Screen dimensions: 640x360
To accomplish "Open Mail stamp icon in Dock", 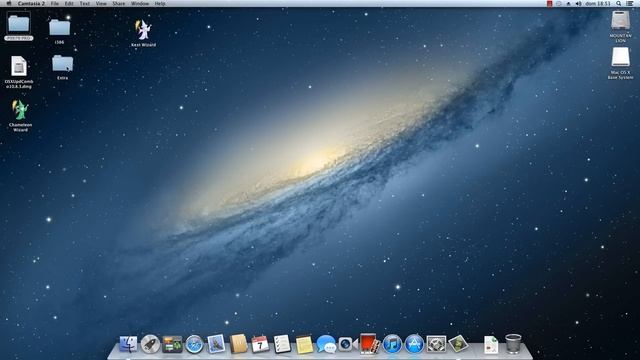I will click(216, 344).
